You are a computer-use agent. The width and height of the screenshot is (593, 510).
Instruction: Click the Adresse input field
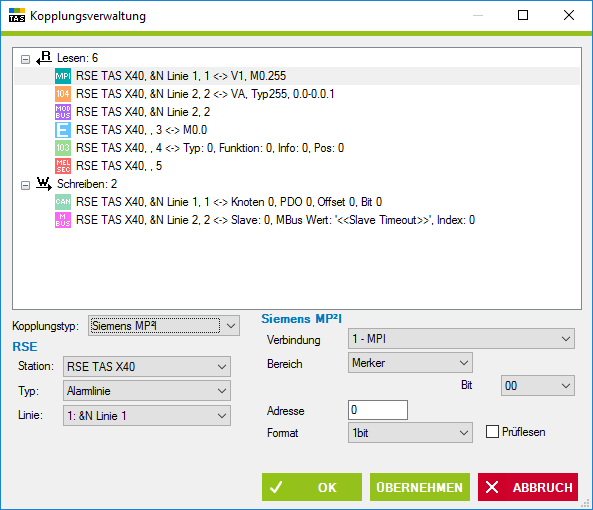point(378,410)
